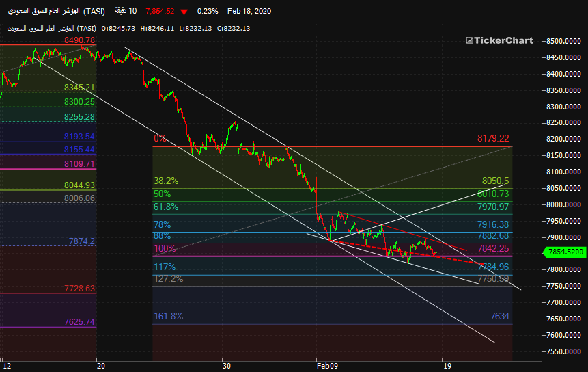Click the TickerChart logo watermark
The height and width of the screenshot is (372, 588).
pyautogui.click(x=499, y=40)
